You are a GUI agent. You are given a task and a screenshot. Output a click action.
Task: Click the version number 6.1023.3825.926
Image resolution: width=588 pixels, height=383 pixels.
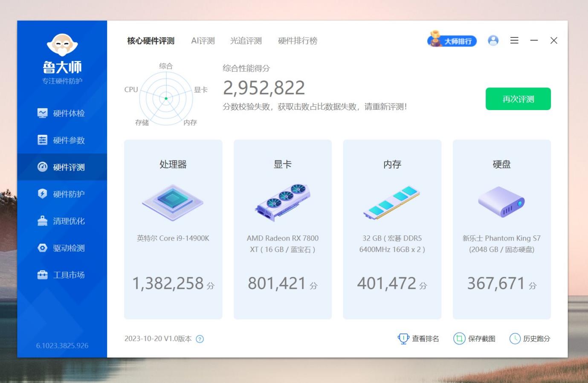(62, 345)
